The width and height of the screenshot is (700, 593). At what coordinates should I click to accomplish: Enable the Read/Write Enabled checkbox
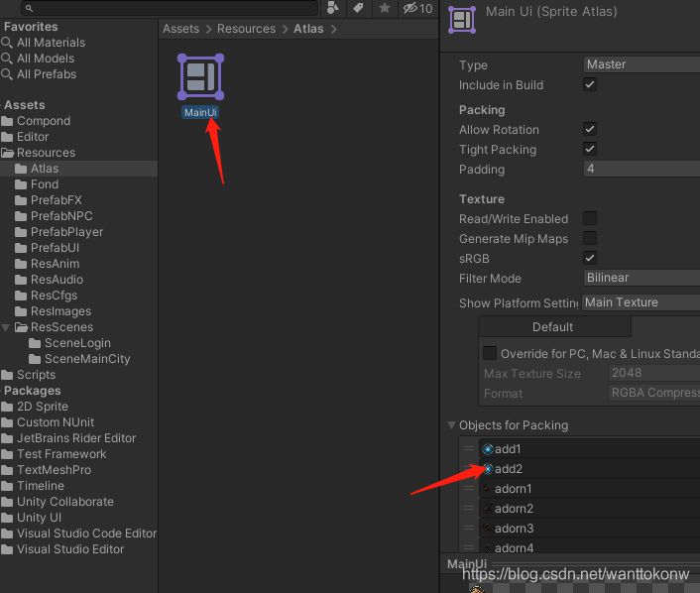[x=590, y=218]
